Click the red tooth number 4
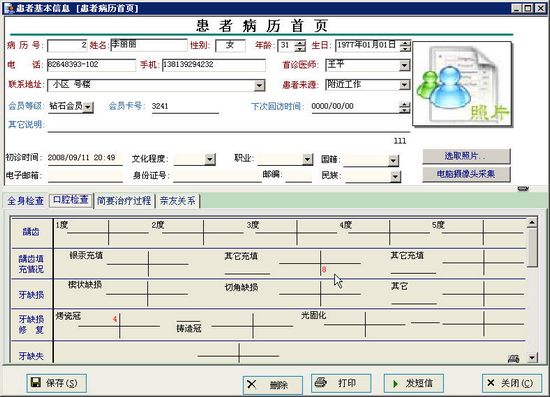The width and height of the screenshot is (550, 397). pyautogui.click(x=115, y=319)
